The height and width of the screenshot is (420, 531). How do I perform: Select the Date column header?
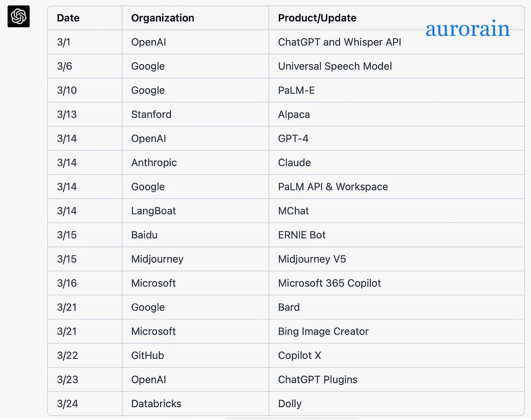click(x=68, y=18)
